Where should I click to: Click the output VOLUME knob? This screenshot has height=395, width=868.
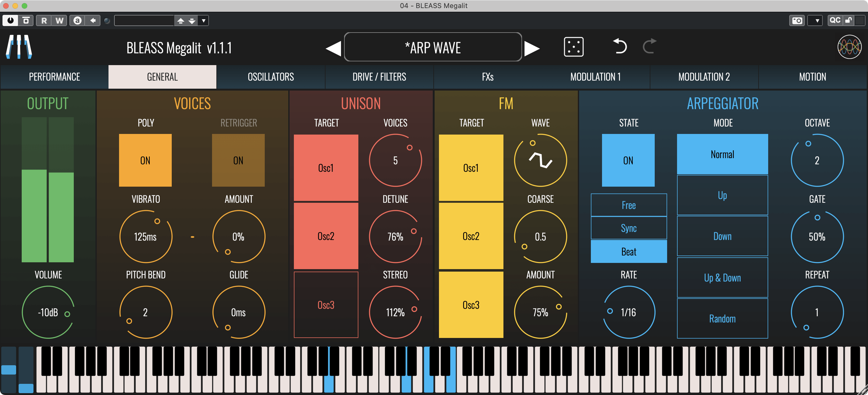[x=48, y=312]
